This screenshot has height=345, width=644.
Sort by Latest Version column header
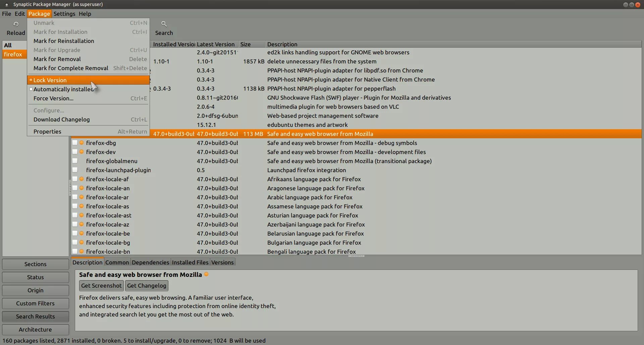[217, 44]
